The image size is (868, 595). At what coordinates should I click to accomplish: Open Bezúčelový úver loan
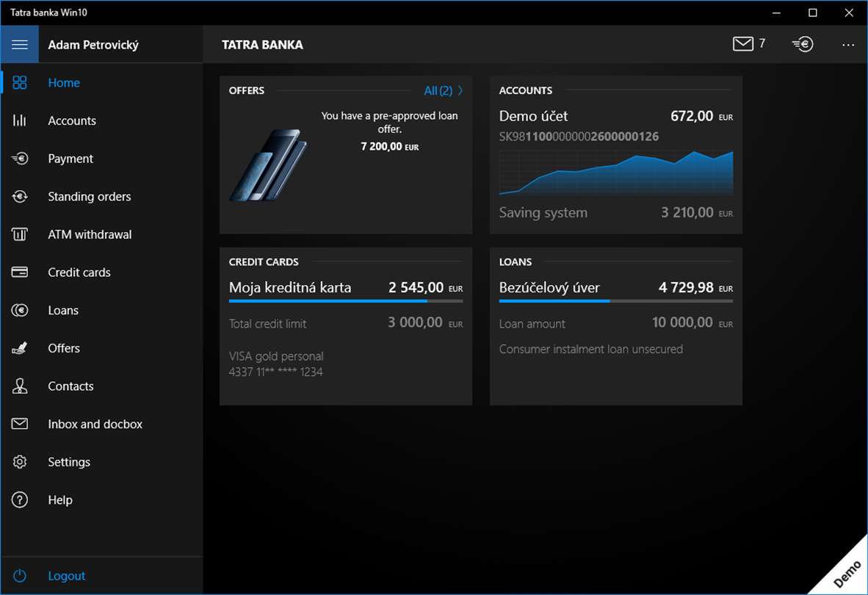[549, 288]
